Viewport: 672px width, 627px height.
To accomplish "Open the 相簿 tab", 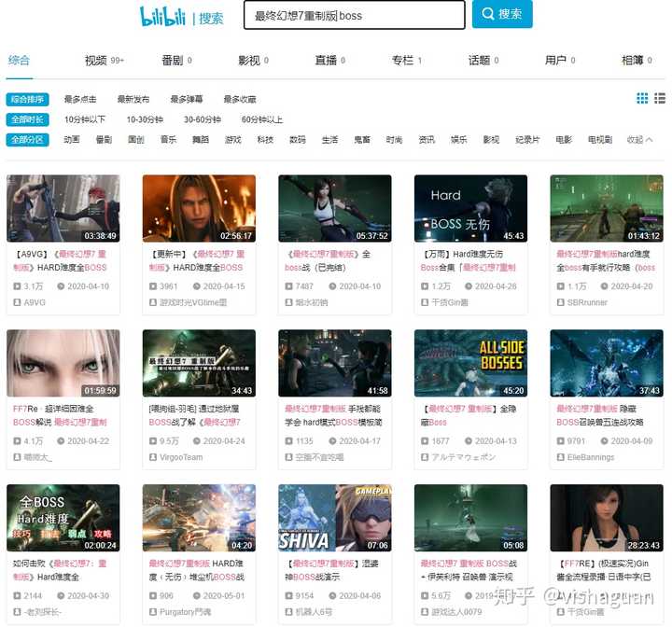I will coord(637,61).
